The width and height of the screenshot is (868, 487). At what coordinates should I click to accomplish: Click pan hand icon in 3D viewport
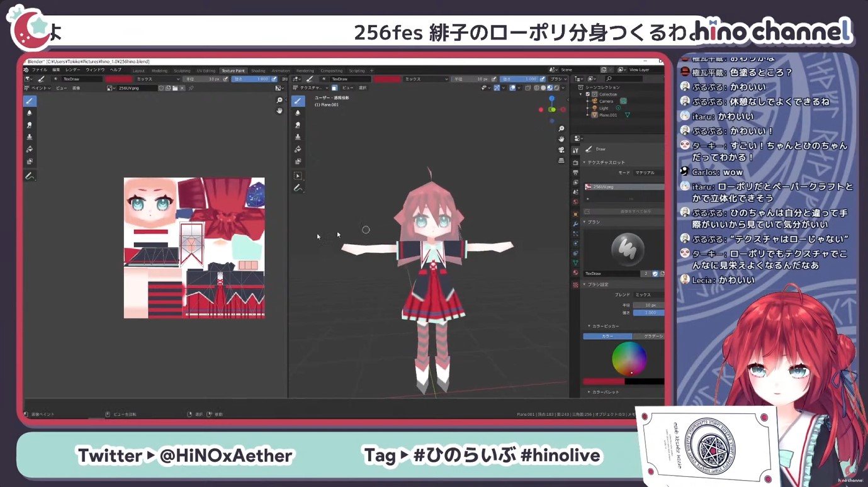pos(561,139)
